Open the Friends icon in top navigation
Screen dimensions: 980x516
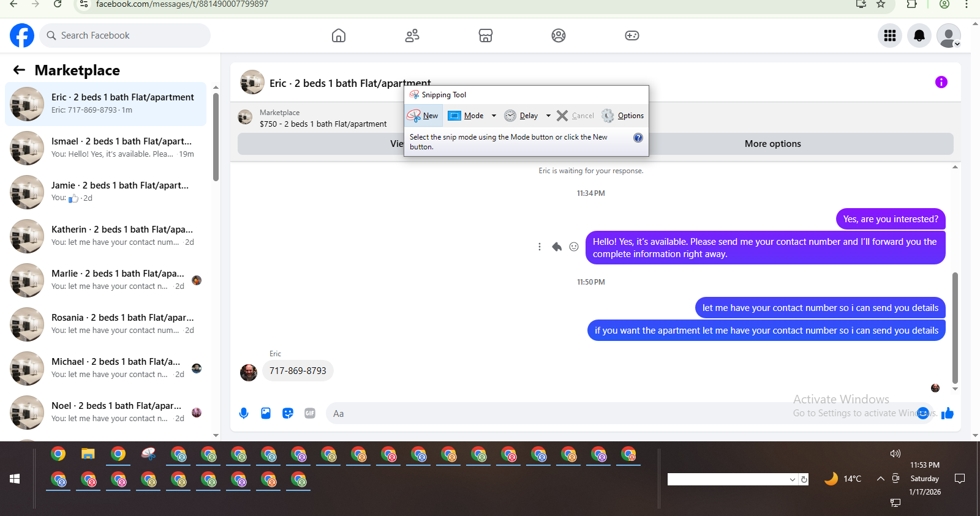pos(412,36)
